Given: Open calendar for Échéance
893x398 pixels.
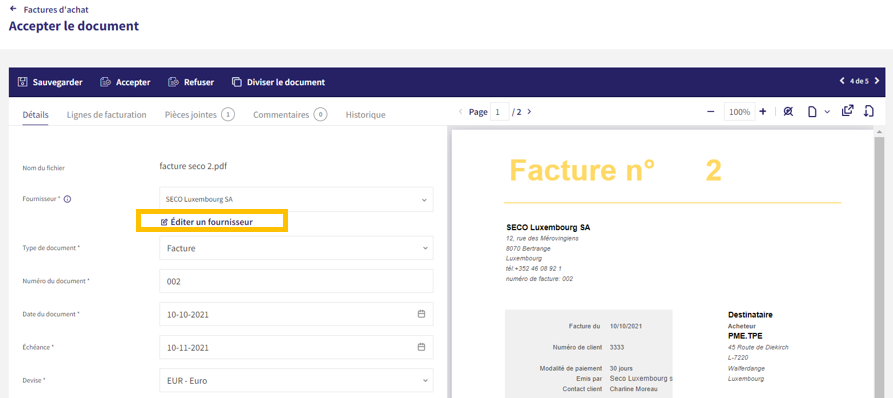Looking at the screenshot, I should [x=421, y=347].
